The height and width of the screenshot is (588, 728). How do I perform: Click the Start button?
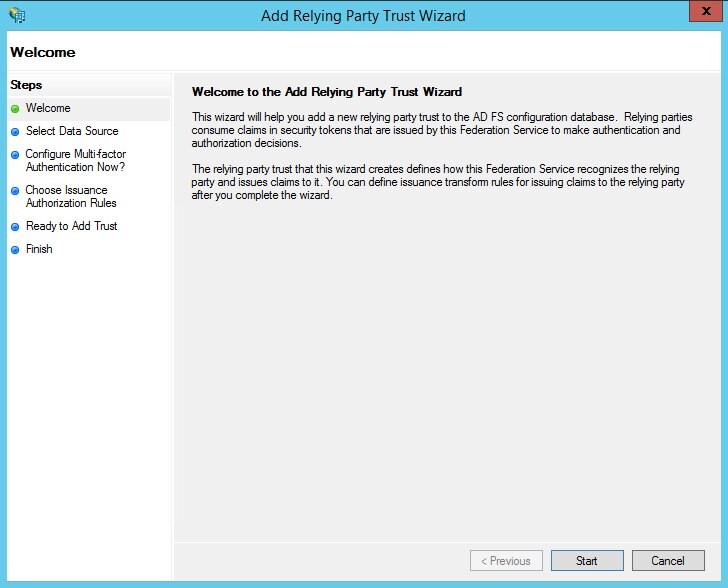[587, 561]
